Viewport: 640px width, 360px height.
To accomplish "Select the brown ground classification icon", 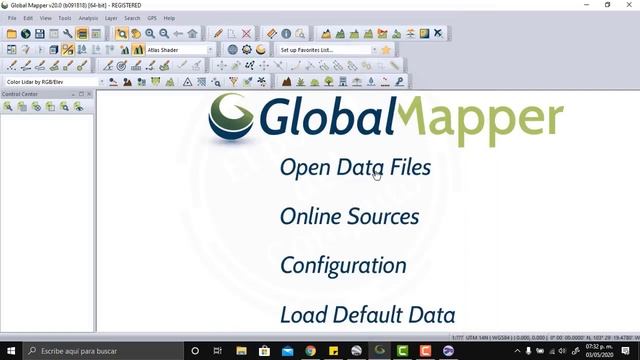I will tap(287, 82).
